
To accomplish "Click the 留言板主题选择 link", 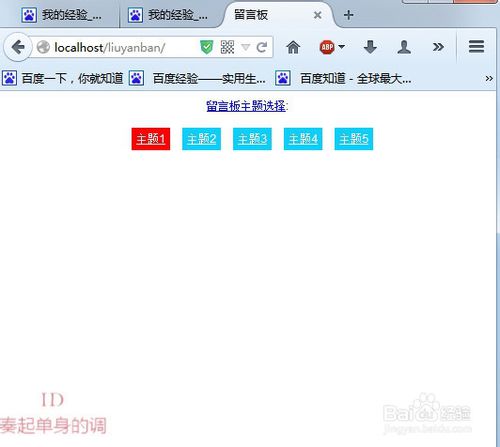I will [x=246, y=106].
